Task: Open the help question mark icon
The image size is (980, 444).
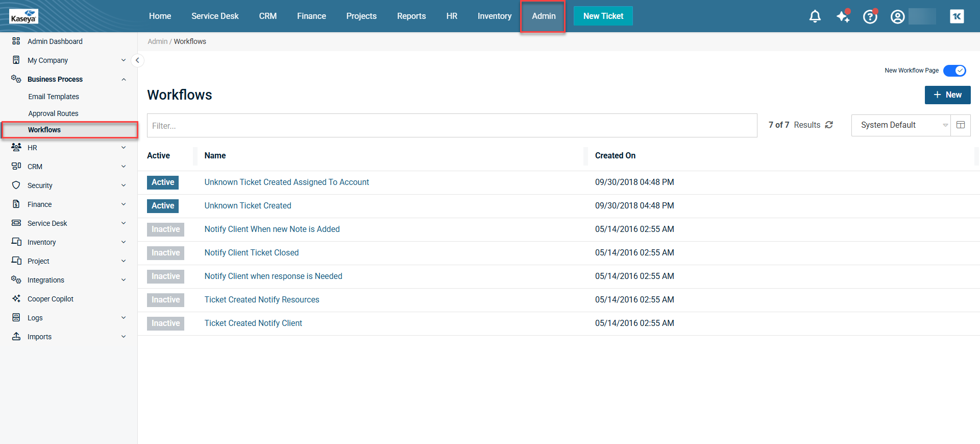Action: (870, 17)
